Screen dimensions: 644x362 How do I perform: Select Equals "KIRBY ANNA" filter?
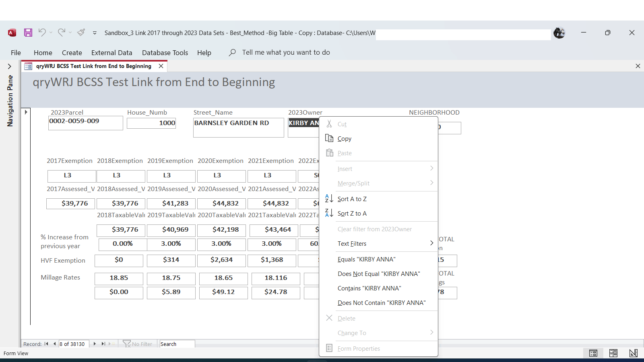tap(378, 259)
